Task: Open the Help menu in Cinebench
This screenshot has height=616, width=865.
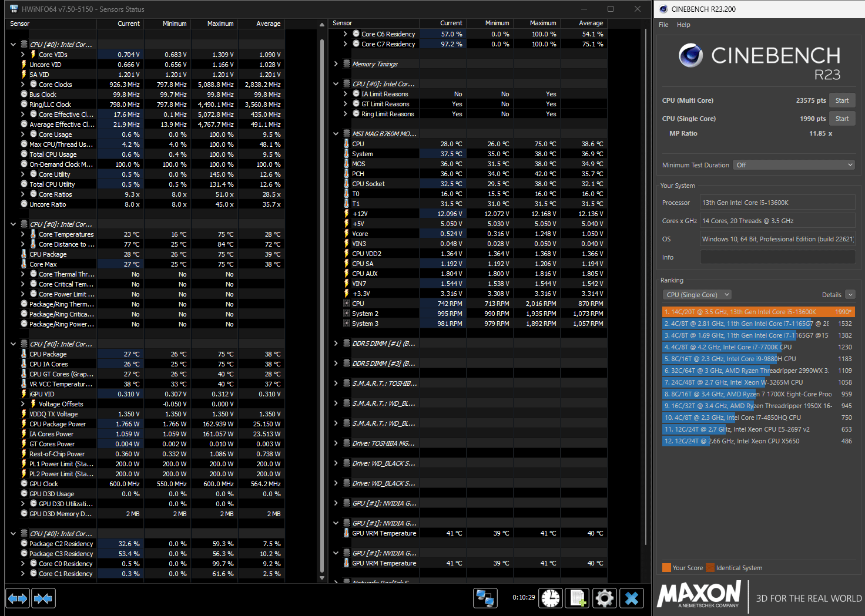Action: 683,25
